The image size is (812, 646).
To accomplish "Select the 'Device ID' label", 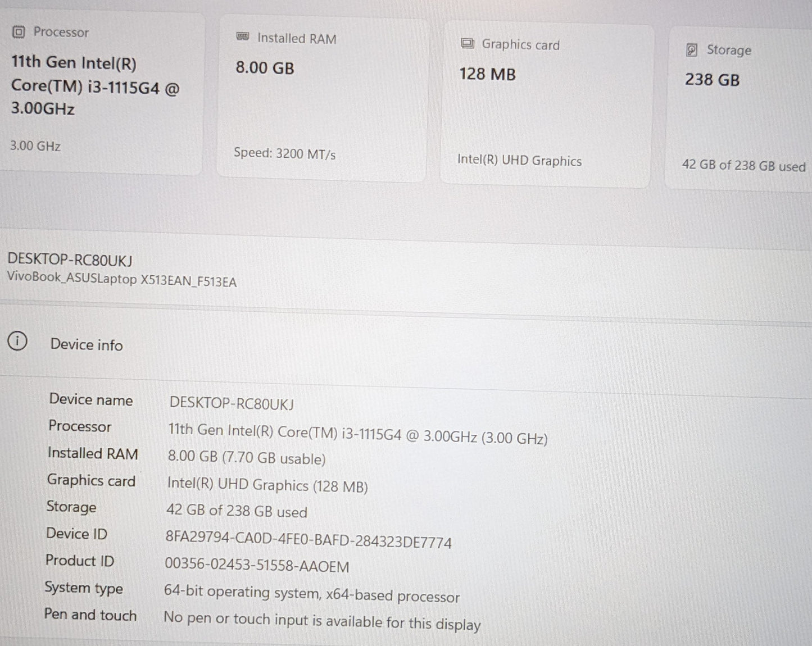I will [76, 534].
